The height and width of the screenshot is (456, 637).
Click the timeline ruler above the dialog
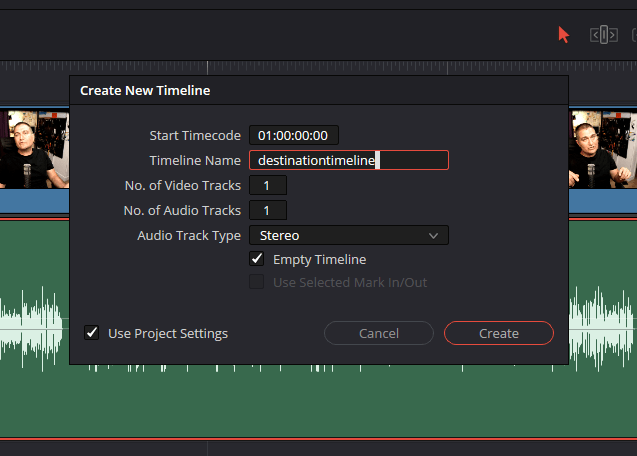click(318, 68)
